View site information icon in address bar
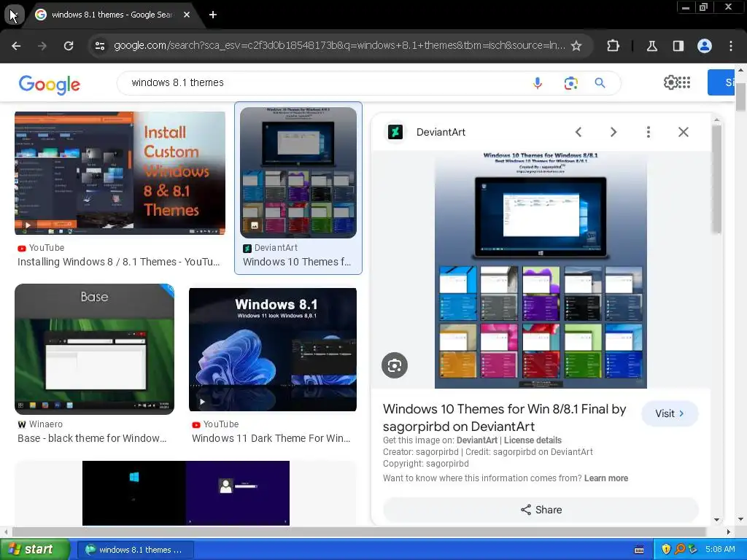Image resolution: width=747 pixels, height=560 pixels. 99,46
